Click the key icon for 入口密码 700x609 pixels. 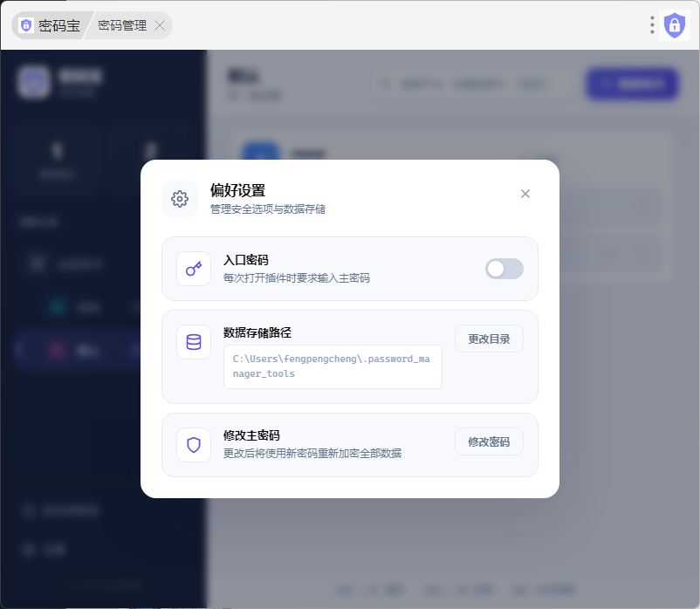[194, 269]
